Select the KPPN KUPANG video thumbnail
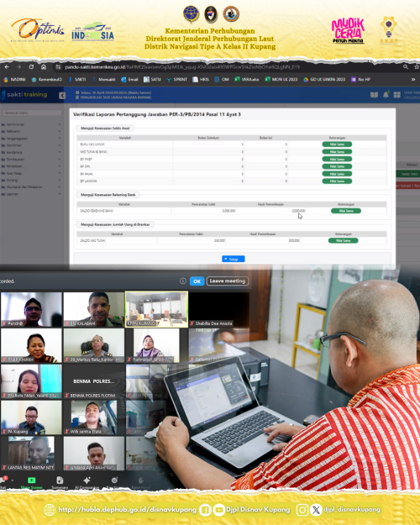This screenshot has height=525, width=420. click(x=156, y=309)
